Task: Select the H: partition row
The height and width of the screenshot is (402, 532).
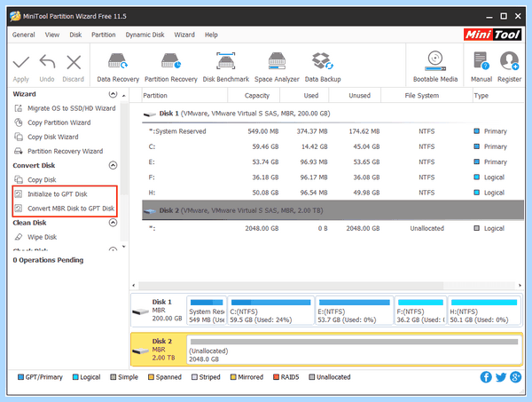Action: click(x=332, y=193)
